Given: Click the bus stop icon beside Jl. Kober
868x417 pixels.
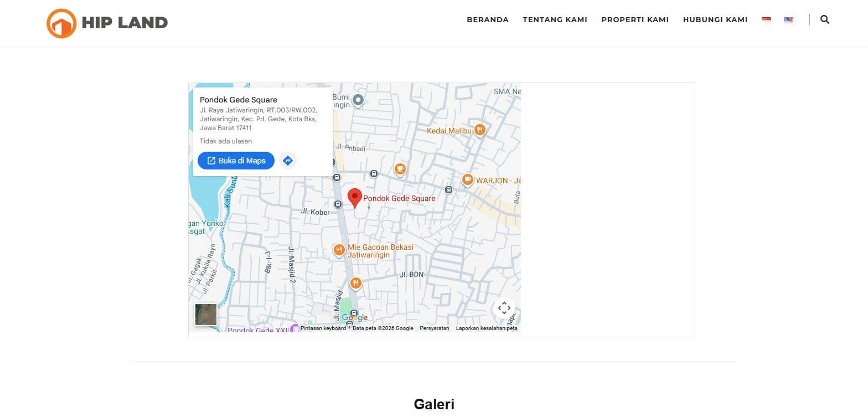Looking at the screenshot, I should (338, 204).
